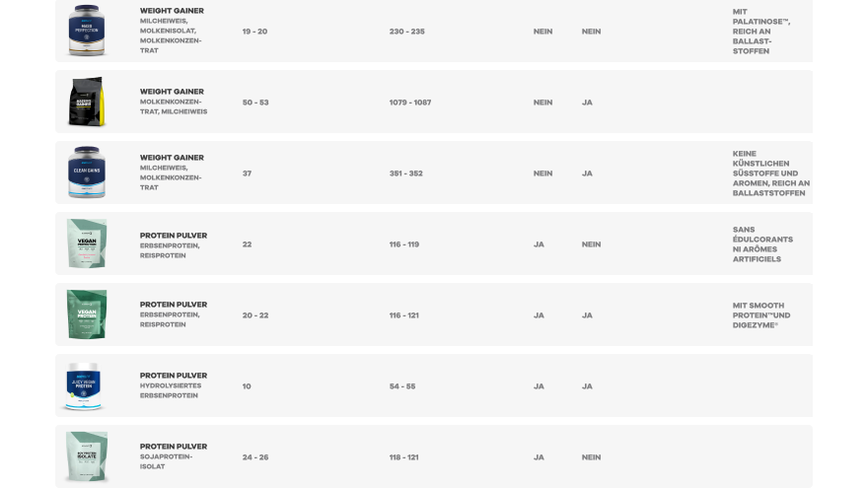Click the dark green Vegan Protein bag image
Viewport: 868px width, 488px height.
coord(87,314)
